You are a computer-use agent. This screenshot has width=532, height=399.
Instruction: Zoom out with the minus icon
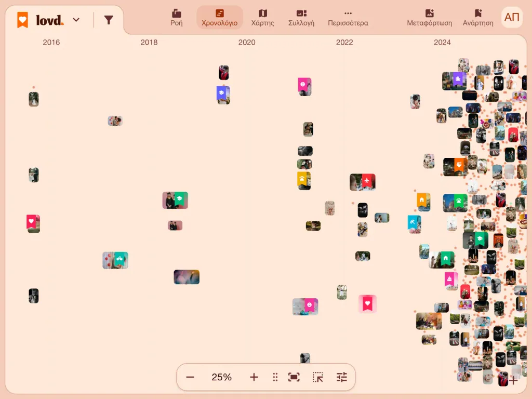tap(190, 377)
